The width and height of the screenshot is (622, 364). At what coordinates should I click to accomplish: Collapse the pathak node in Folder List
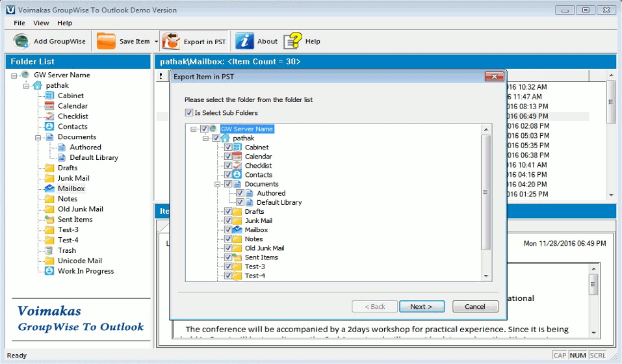click(x=26, y=86)
